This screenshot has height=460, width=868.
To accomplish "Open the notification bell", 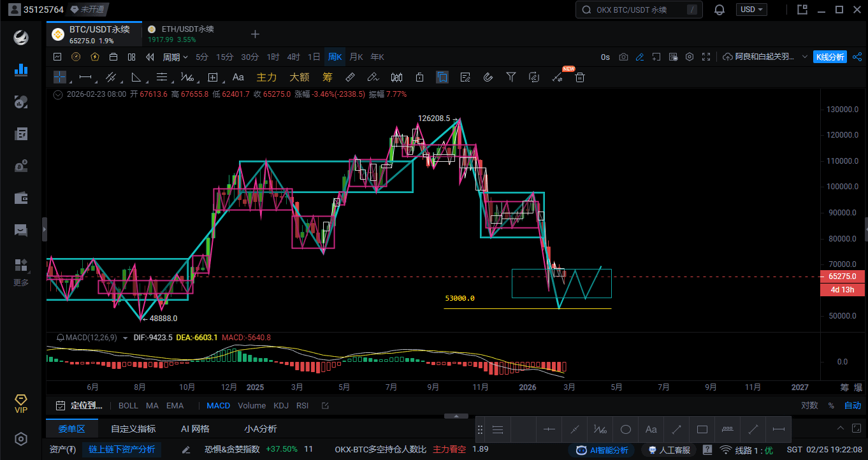I will tap(720, 10).
